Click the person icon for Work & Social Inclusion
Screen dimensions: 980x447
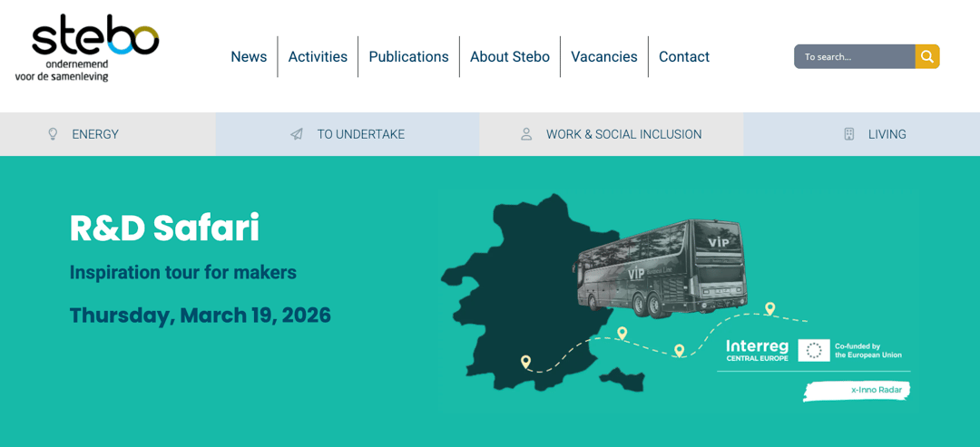526,134
